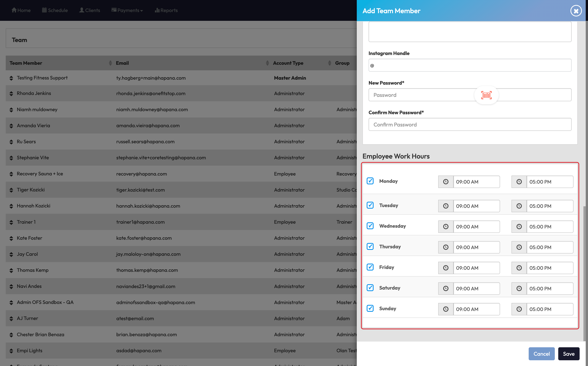Uncheck the Monday work hours checkbox

point(370,181)
